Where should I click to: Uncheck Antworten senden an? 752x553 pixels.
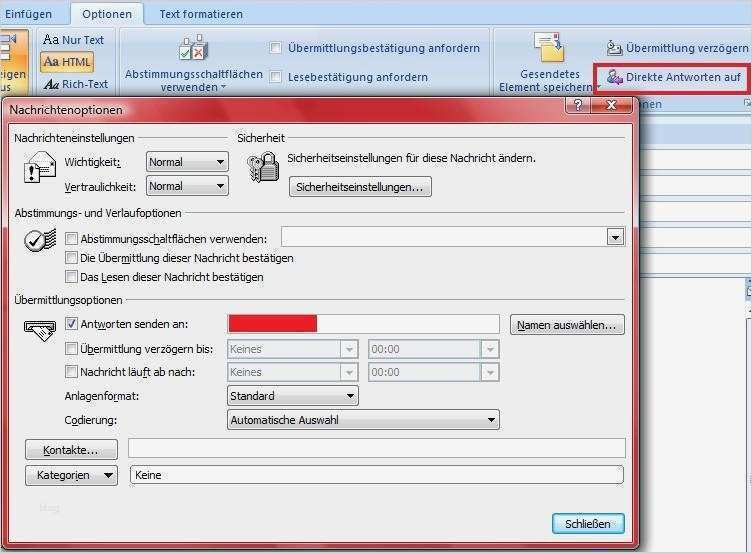(x=71, y=324)
